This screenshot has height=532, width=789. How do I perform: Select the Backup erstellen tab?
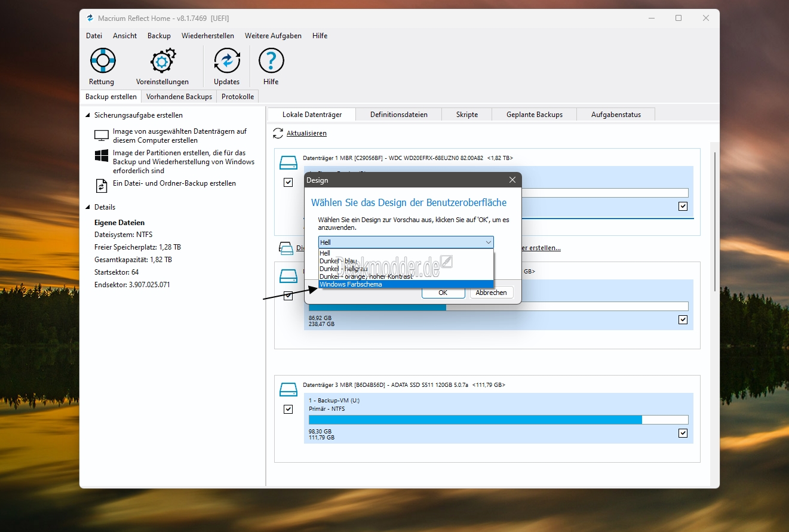[111, 97]
